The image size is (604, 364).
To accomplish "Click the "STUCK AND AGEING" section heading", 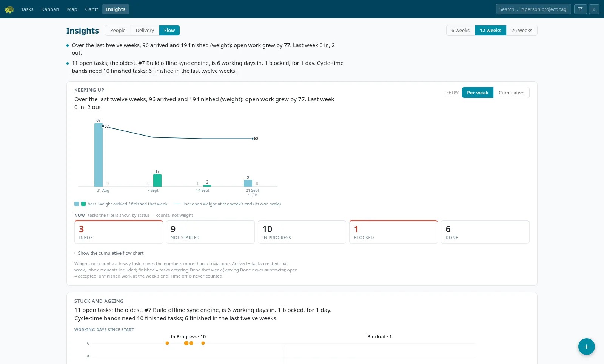I will (99, 301).
